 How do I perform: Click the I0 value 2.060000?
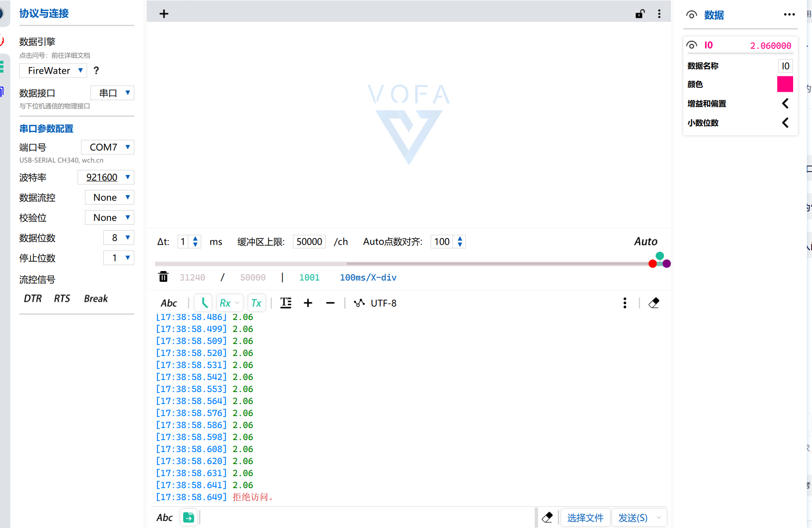(770, 45)
